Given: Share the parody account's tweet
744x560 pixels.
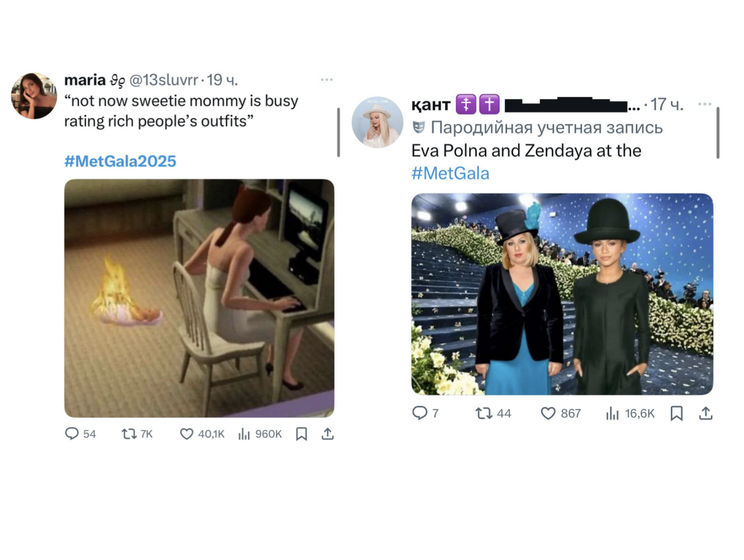Looking at the screenshot, I should tap(705, 413).
